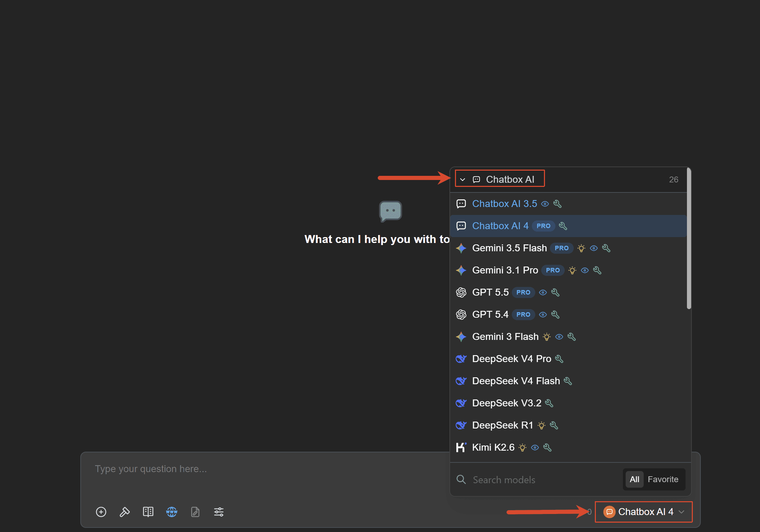Image resolution: width=760 pixels, height=532 pixels.
Task: Click the wrench icon on GPT 5.4
Action: 555,315
